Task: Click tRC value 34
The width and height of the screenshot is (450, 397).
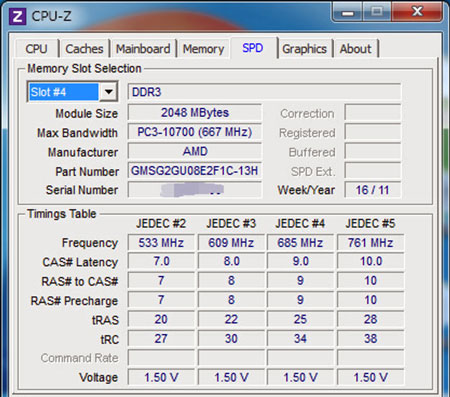Action: pos(300,338)
